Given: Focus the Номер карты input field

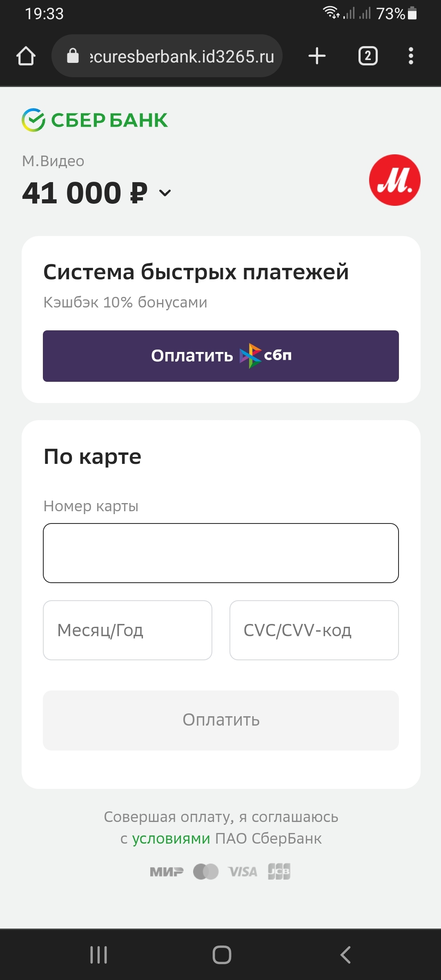Looking at the screenshot, I should coord(221,553).
